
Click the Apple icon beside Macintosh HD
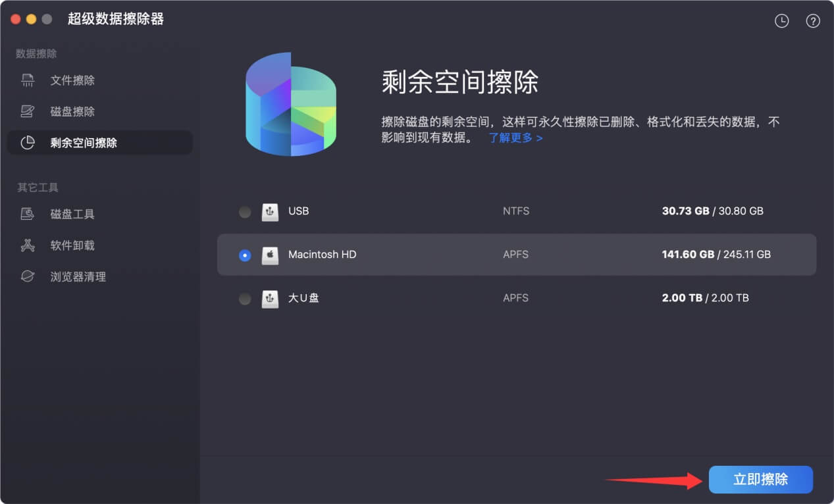coord(269,255)
